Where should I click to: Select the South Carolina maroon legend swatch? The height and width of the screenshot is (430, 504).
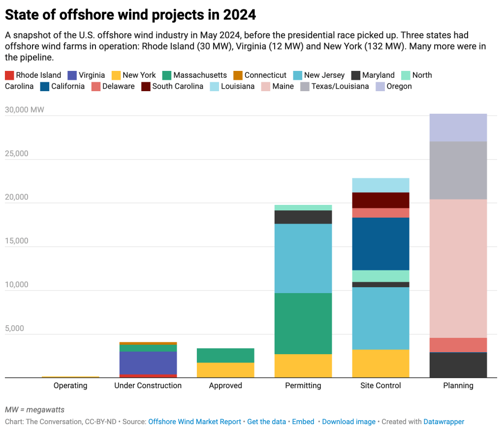[146, 87]
